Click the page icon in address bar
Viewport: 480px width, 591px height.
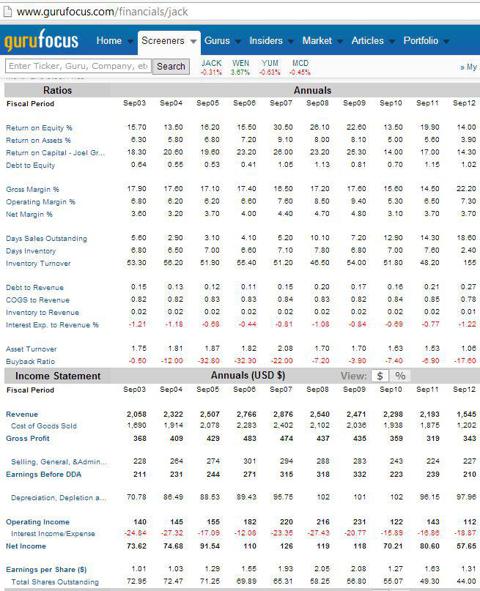[7, 12]
